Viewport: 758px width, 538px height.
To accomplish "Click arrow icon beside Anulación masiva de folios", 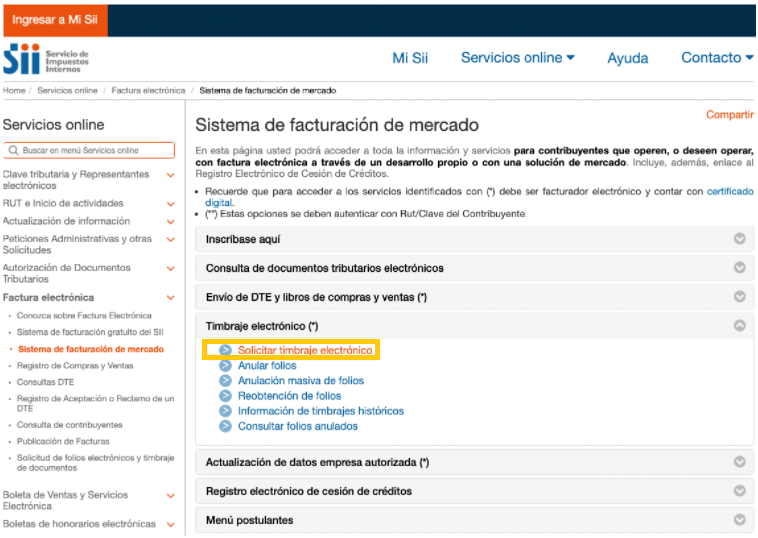I will coord(225,380).
